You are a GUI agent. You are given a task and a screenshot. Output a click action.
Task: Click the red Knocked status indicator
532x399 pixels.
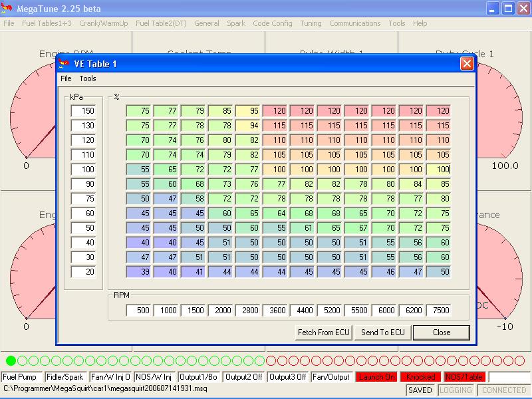click(x=421, y=377)
